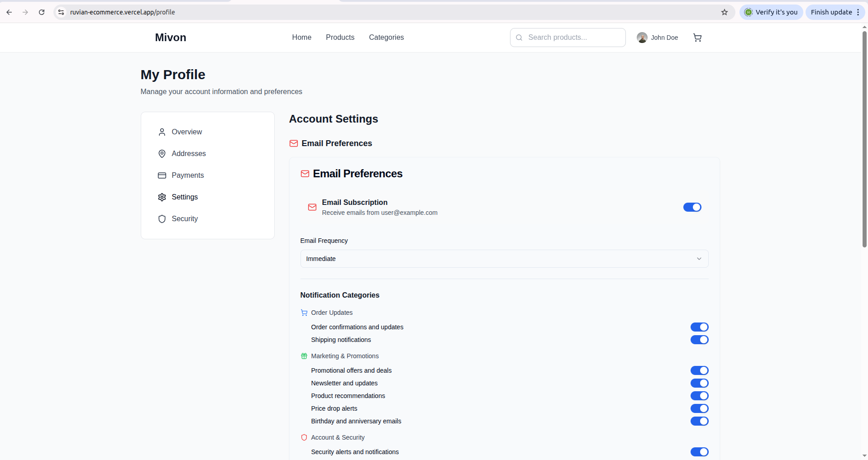Toggle the Email Subscription switch

point(692,207)
